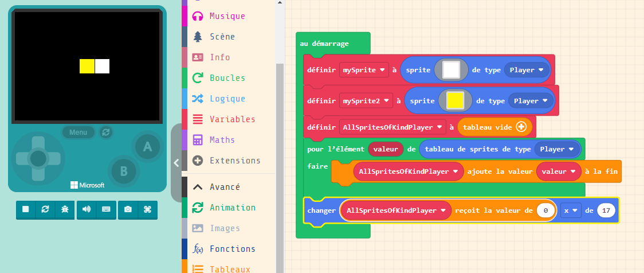Show the keyboard controls icon
The width and height of the screenshot is (644, 273).
coord(106,210)
